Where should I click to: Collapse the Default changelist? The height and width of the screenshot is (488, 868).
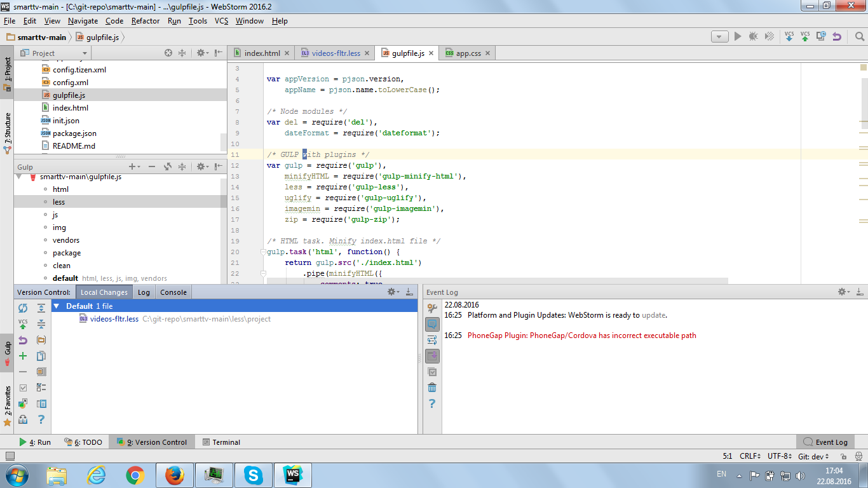coord(57,306)
